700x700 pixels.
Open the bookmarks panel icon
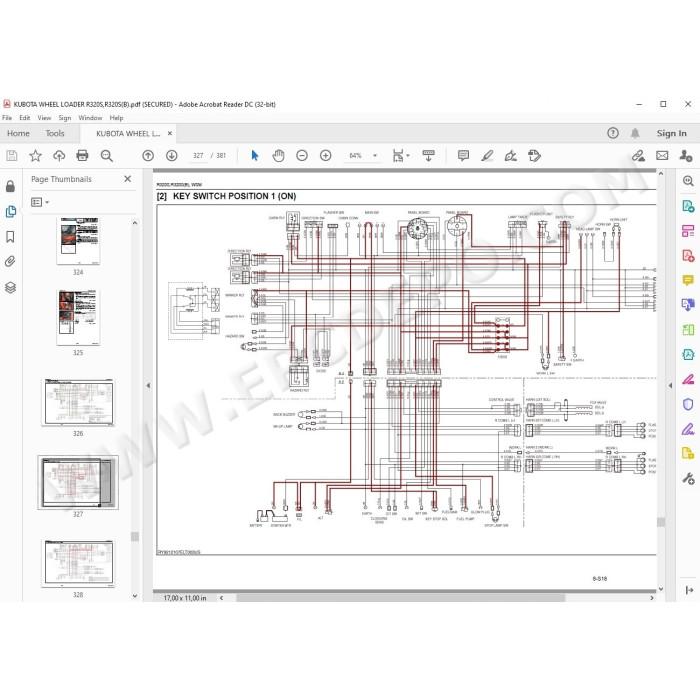tap(10, 237)
